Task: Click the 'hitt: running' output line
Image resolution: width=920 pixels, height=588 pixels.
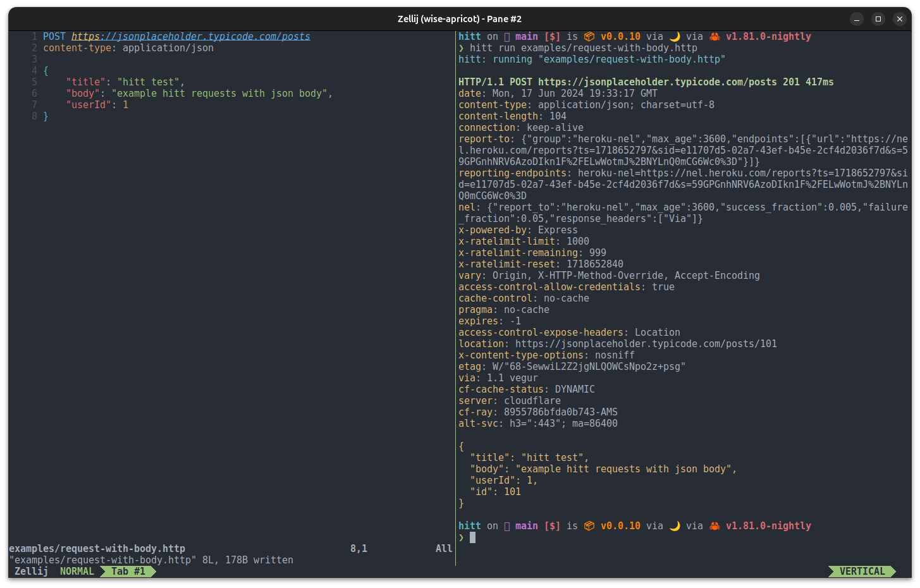Action: pos(592,59)
